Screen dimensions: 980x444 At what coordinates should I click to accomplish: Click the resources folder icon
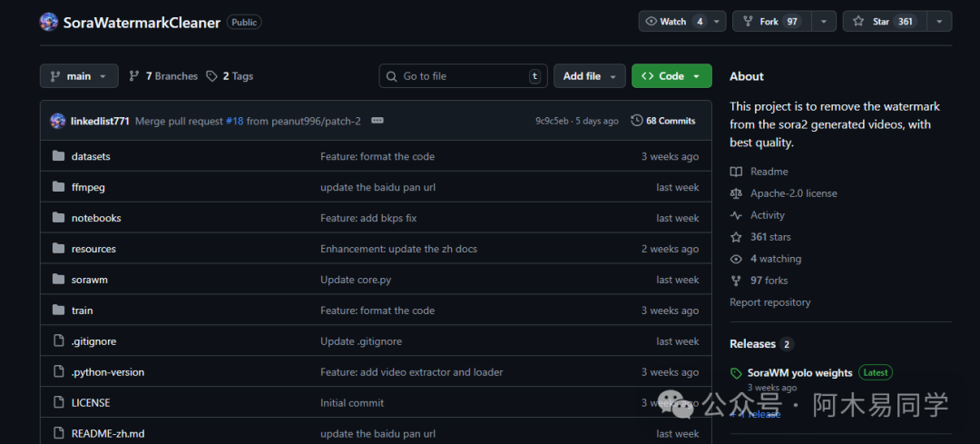[x=59, y=248]
